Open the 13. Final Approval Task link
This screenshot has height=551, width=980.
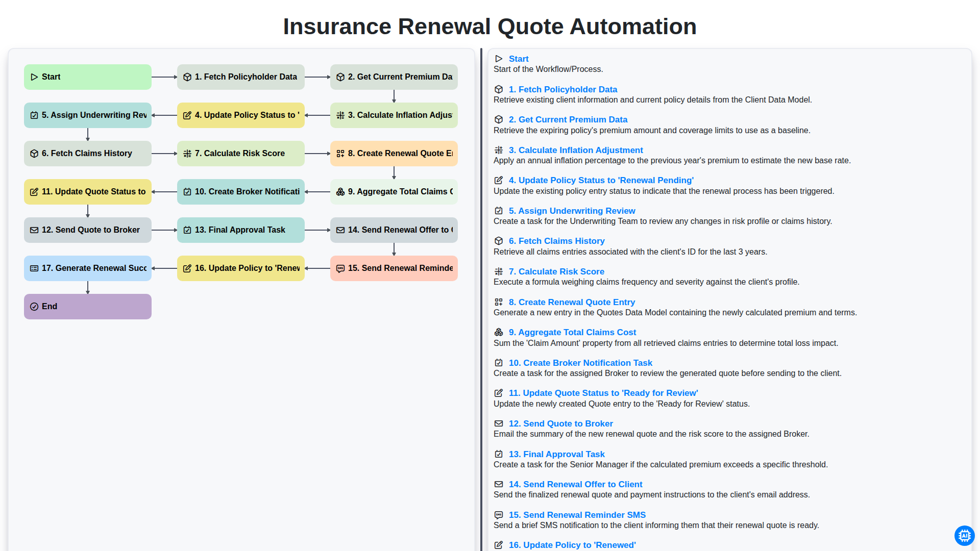pos(557,454)
